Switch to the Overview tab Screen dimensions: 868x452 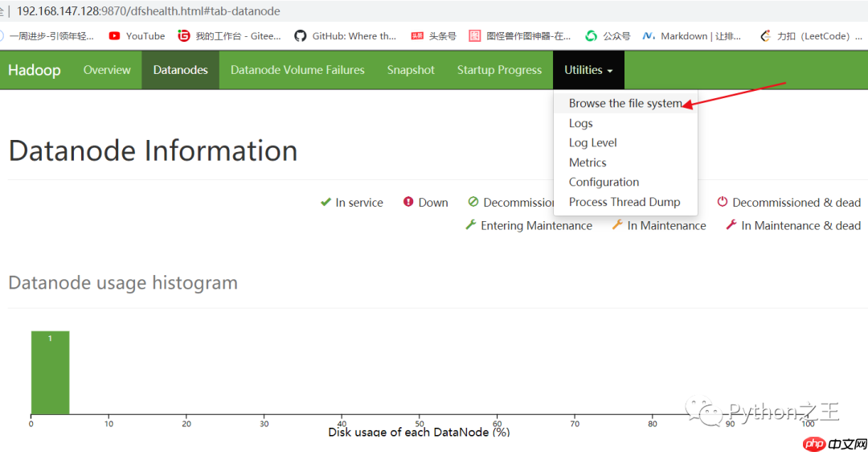coord(107,70)
